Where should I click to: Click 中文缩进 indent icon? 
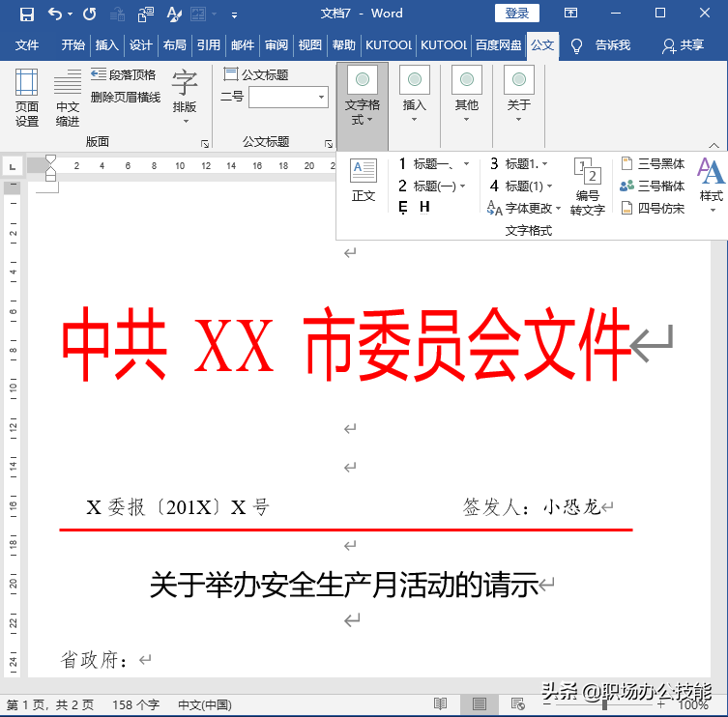(x=68, y=98)
